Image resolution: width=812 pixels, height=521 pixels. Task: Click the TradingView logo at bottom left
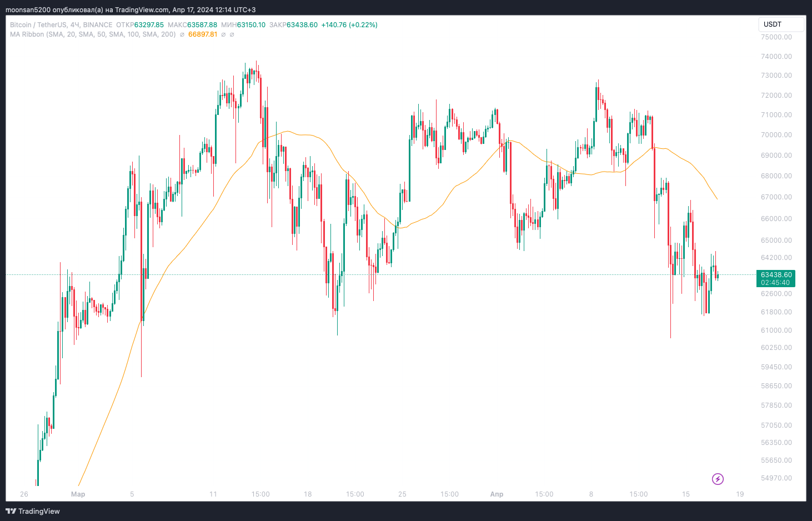tap(33, 511)
